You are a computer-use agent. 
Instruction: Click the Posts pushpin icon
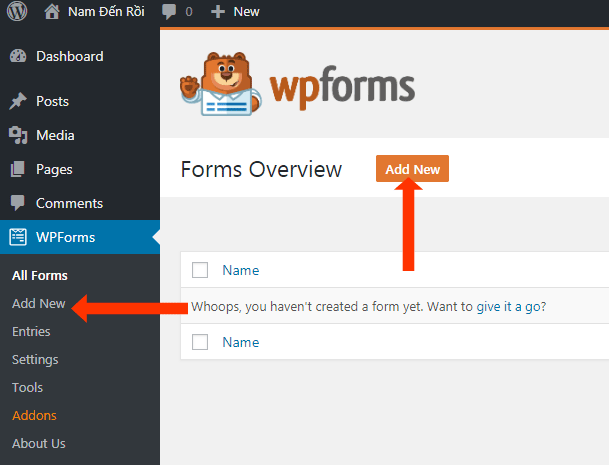pyautogui.click(x=18, y=102)
